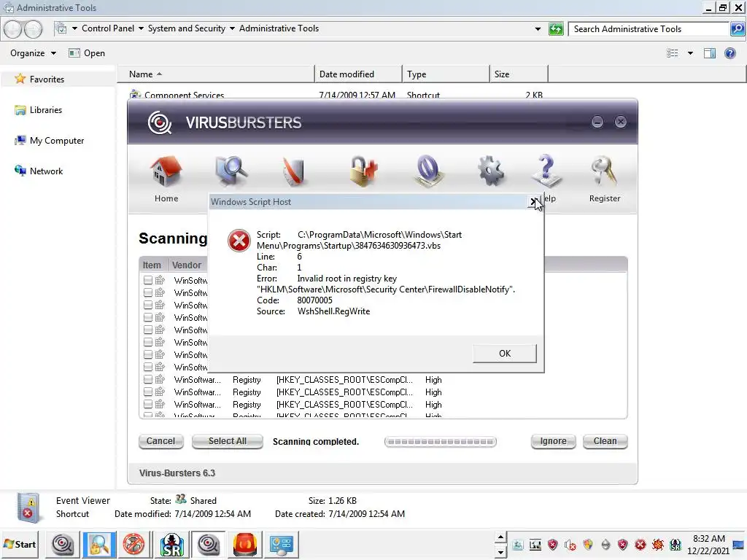Show previous tray icons with up arrow
Image resolution: width=747 pixels, height=560 pixels.
[x=500, y=537]
